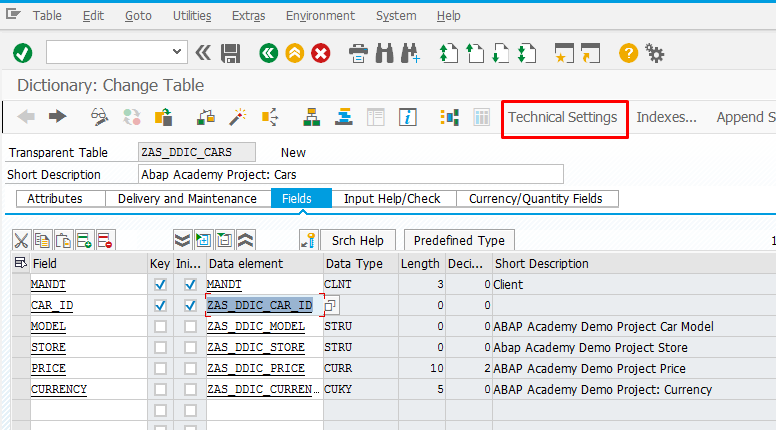Check the Key checkbox for MODEL

[160, 327]
